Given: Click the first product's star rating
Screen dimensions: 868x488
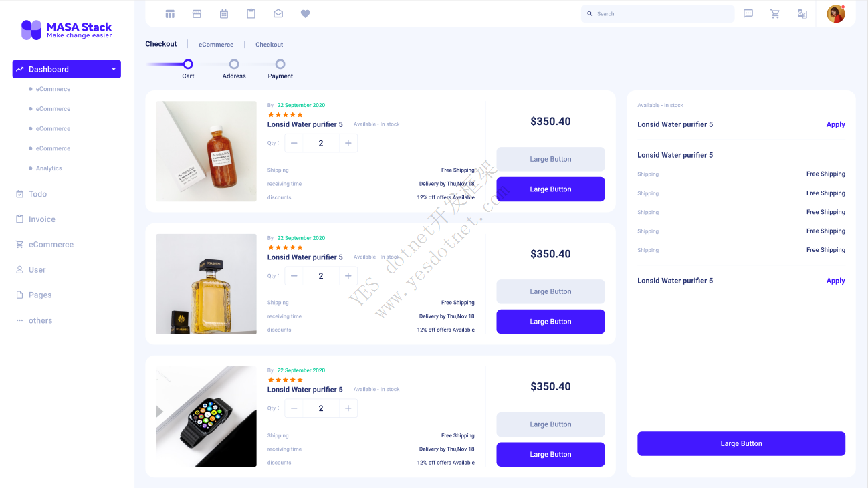Looking at the screenshot, I should (286, 114).
